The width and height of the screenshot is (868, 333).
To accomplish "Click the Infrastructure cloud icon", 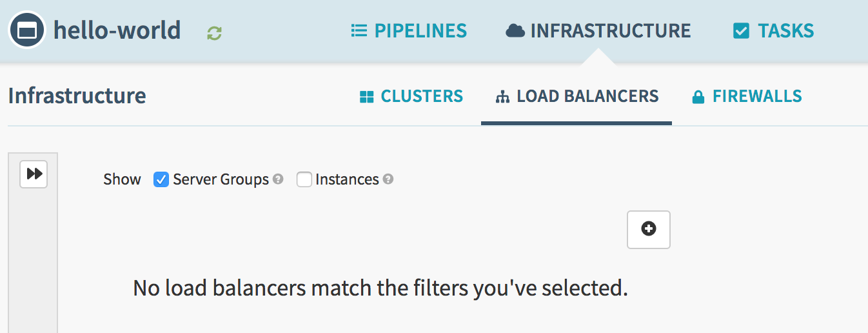I will pos(515,30).
